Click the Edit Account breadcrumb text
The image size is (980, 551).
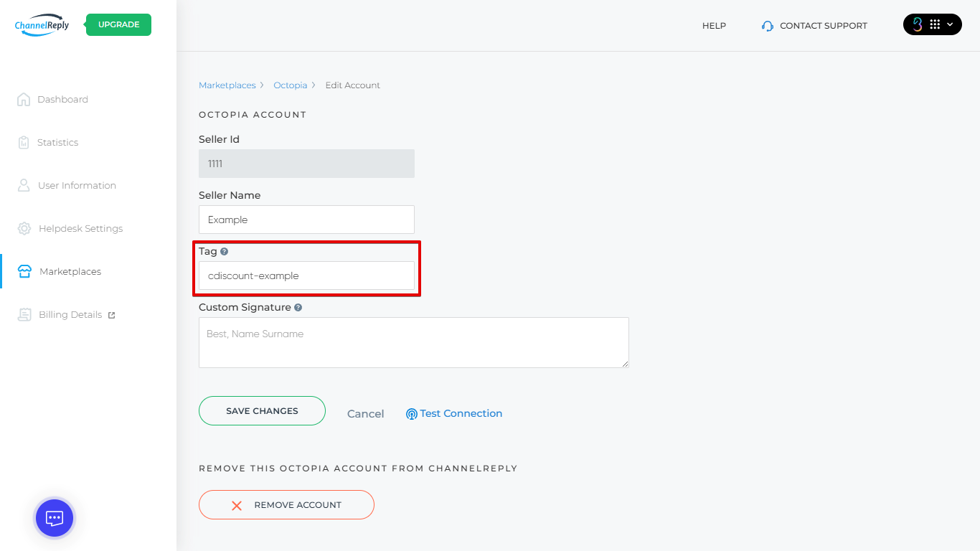click(353, 85)
